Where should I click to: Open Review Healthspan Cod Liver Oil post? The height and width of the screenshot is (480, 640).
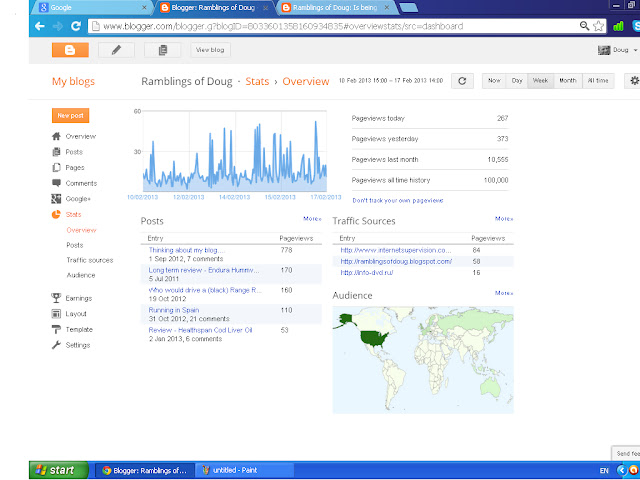click(200, 330)
